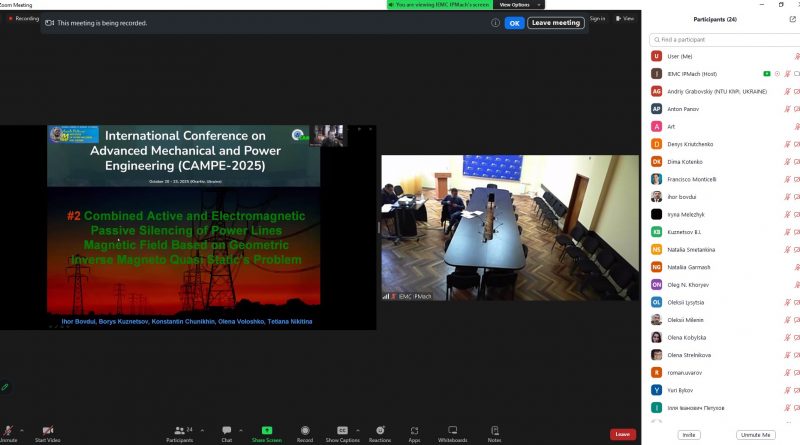Open the Reactions icon

click(380, 430)
